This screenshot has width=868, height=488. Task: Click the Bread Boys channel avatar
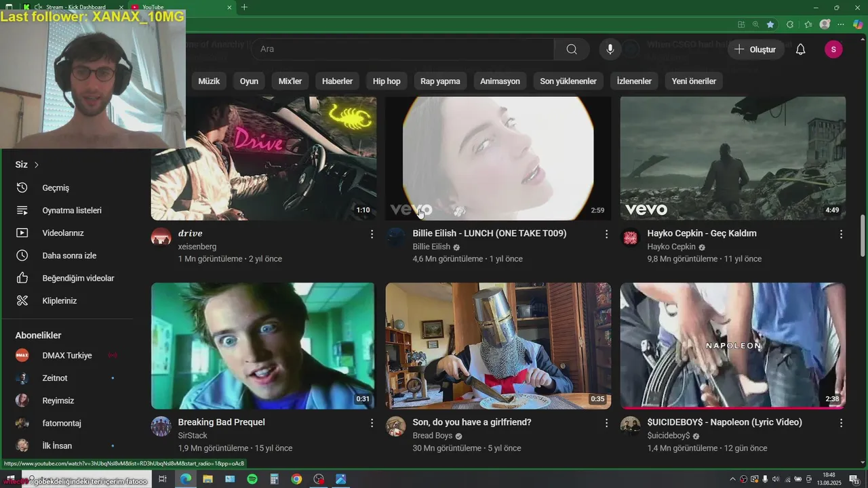396,426
